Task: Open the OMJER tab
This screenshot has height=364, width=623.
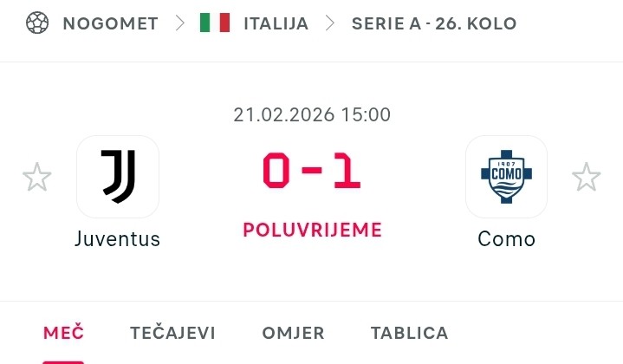Action: pos(293,333)
